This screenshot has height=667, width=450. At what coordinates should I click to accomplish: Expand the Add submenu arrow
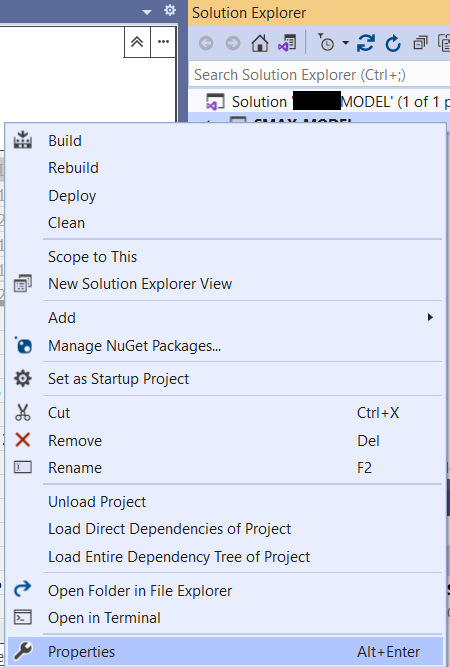click(x=430, y=317)
